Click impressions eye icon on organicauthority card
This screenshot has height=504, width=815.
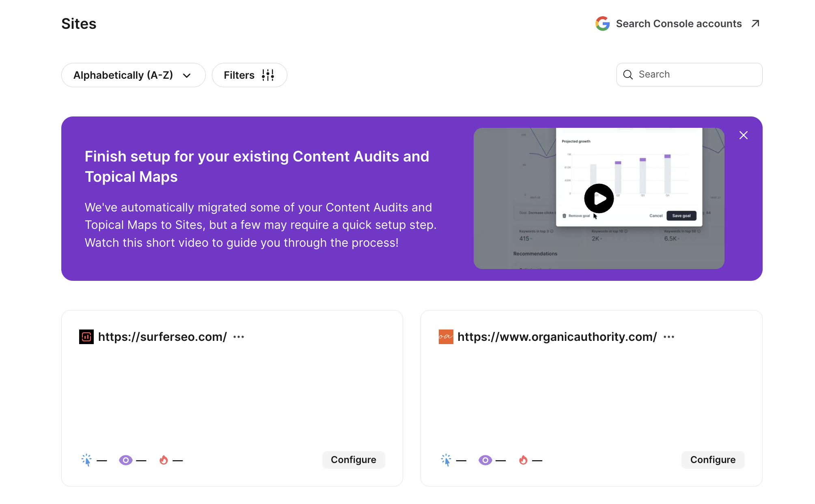tap(485, 460)
